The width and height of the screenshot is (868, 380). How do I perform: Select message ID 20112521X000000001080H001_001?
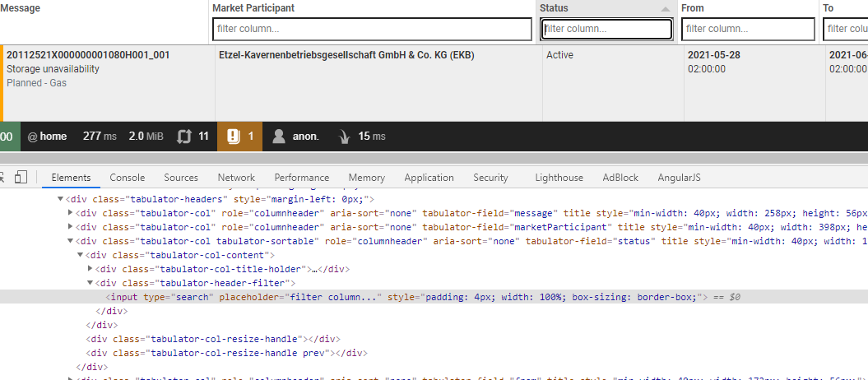pyautogui.click(x=88, y=55)
